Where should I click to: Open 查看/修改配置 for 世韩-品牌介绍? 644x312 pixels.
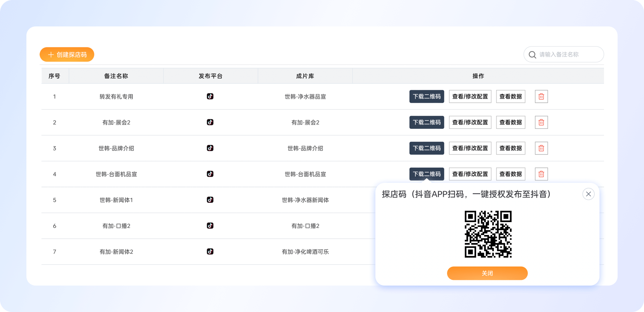point(470,148)
